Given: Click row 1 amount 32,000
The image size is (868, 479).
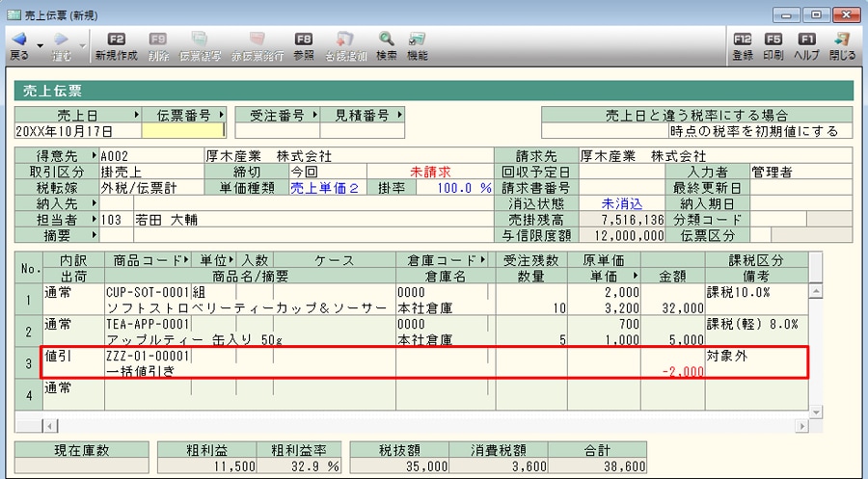Looking at the screenshot, I should click(x=683, y=308).
